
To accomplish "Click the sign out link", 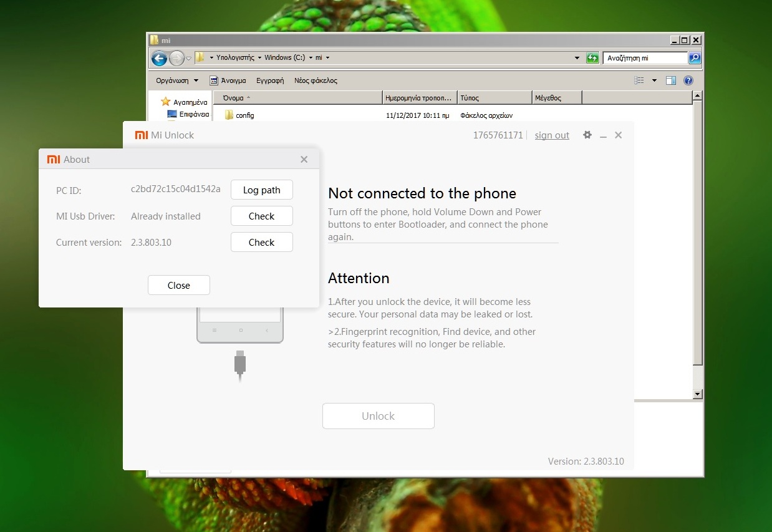I will [552, 135].
